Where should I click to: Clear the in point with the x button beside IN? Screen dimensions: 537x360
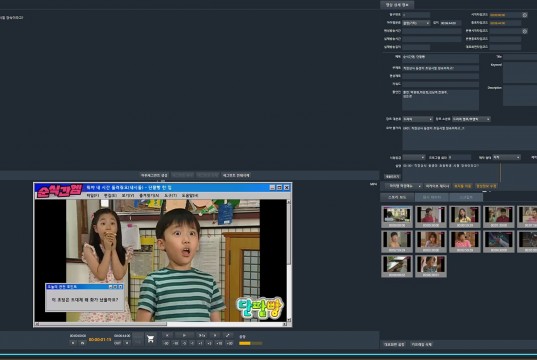(x=73, y=343)
